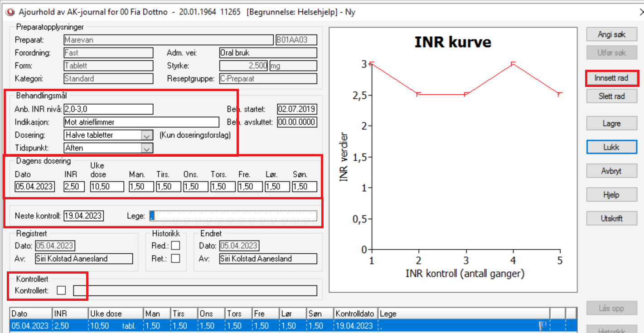The height and width of the screenshot is (333, 644).
Task: Click the Søn. dose field
Action: [x=304, y=187]
